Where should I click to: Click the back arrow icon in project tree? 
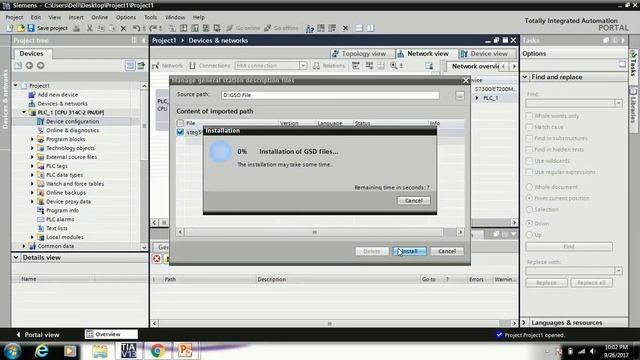(x=29, y=65)
